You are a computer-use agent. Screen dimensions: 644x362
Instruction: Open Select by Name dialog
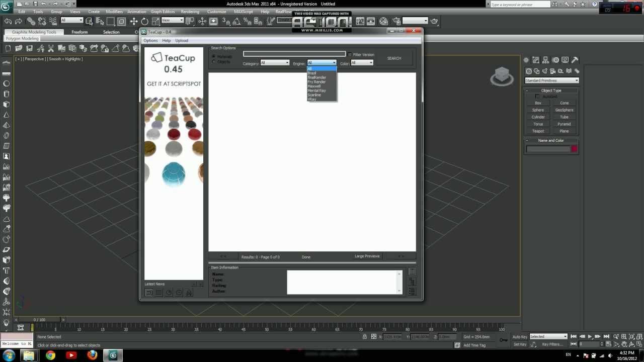coord(100,21)
